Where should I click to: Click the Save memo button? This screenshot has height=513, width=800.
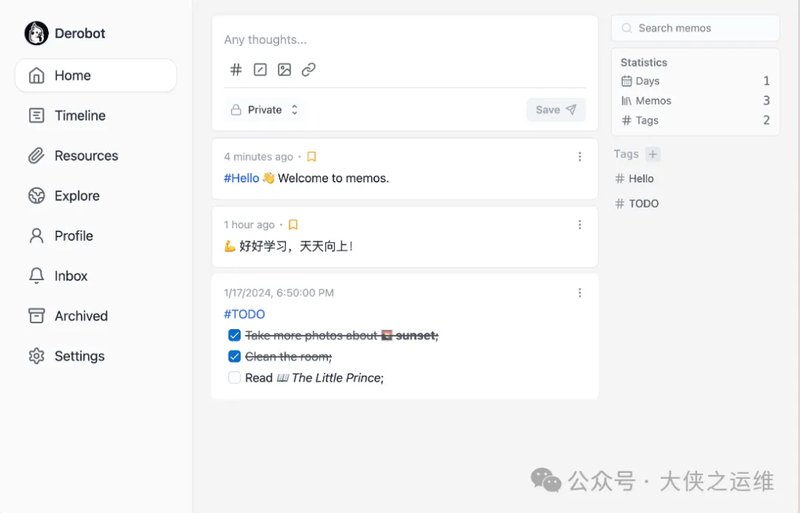click(x=555, y=110)
